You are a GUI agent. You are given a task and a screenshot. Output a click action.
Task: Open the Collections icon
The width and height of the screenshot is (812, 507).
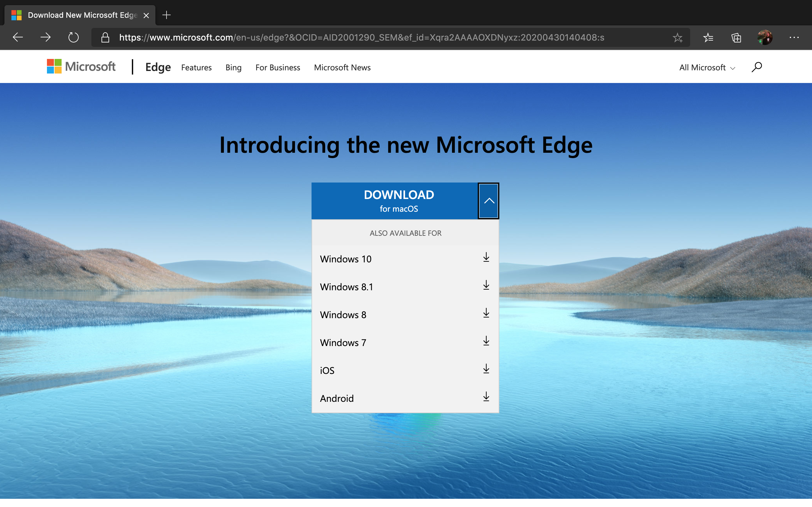coord(736,38)
